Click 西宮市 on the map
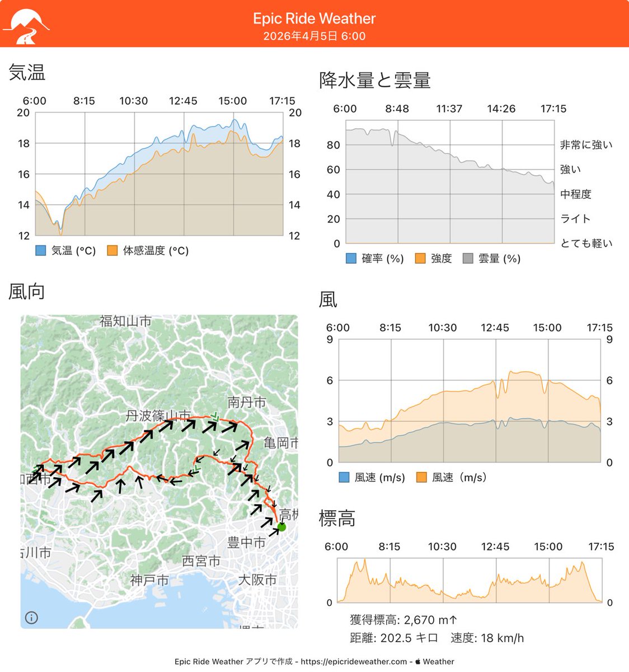629x672 pixels. coord(201,561)
